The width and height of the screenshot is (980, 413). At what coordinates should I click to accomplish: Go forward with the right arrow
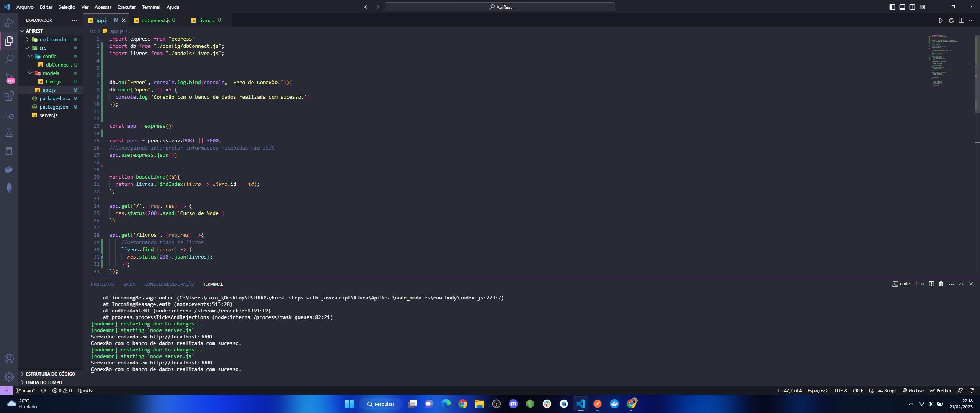point(377,7)
